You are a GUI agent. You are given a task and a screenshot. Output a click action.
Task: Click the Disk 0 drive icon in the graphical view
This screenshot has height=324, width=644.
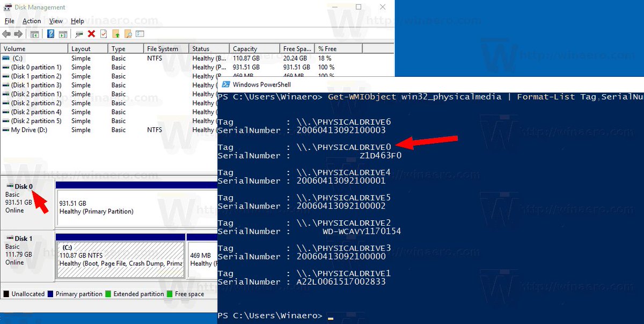[10, 186]
